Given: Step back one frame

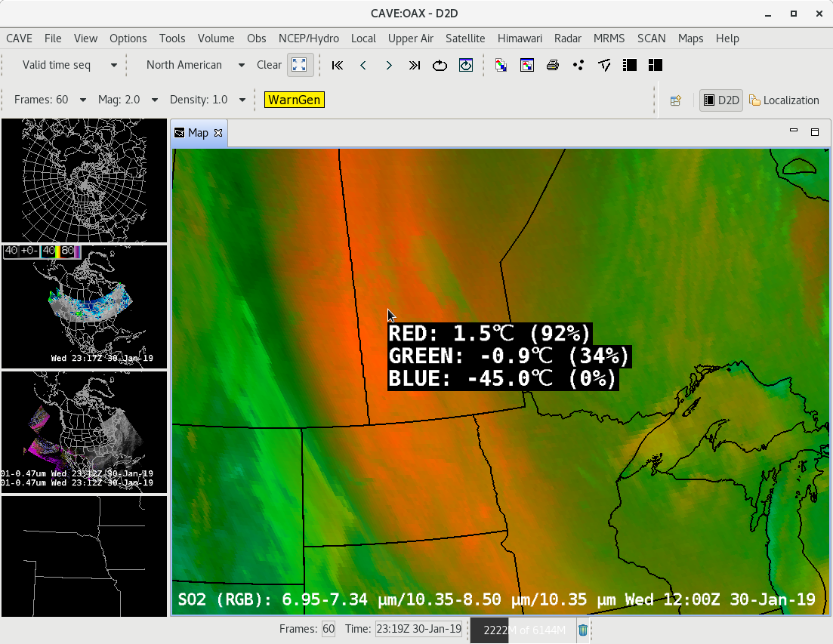Looking at the screenshot, I should click(x=363, y=66).
